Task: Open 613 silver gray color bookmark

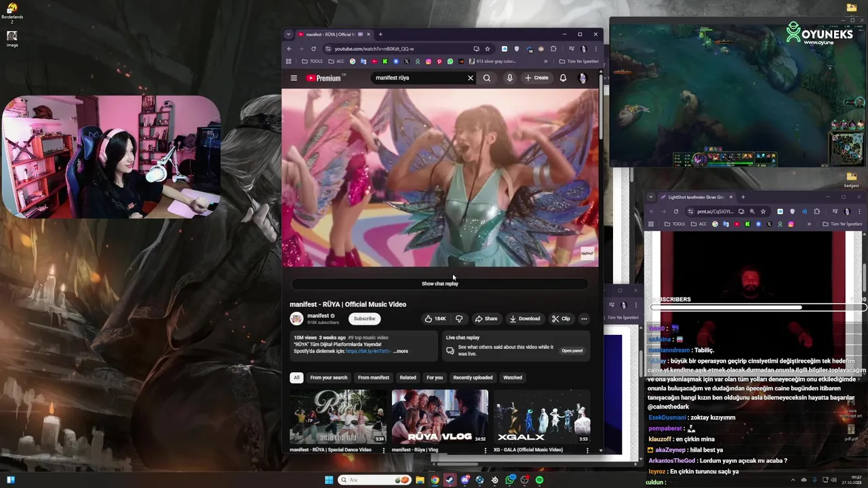Action: click(492, 62)
